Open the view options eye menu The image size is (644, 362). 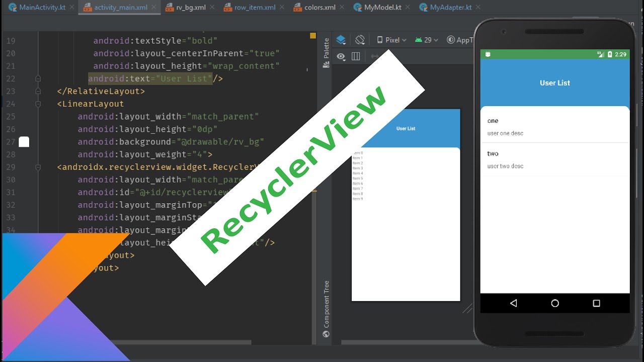[x=341, y=56]
